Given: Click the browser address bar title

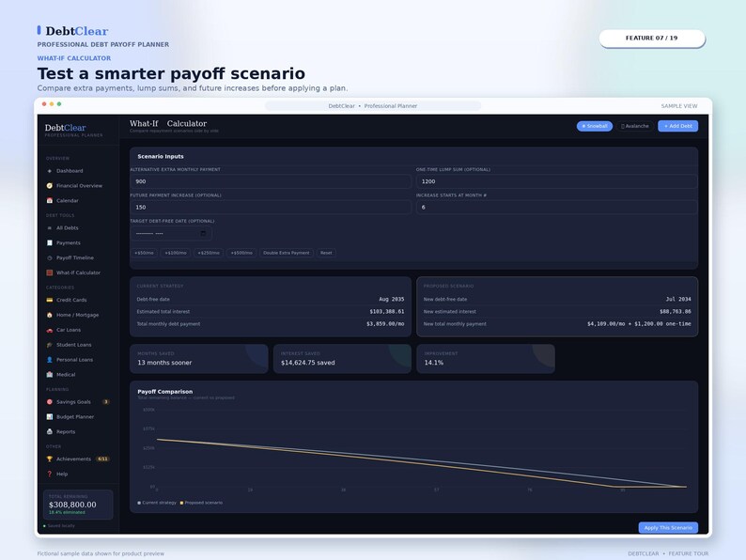Looking at the screenshot, I should point(372,106).
